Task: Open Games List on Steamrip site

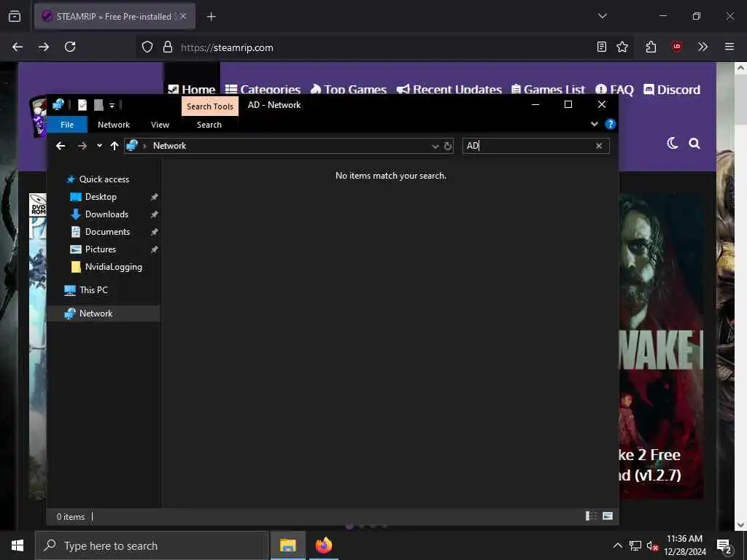Action: click(x=548, y=89)
